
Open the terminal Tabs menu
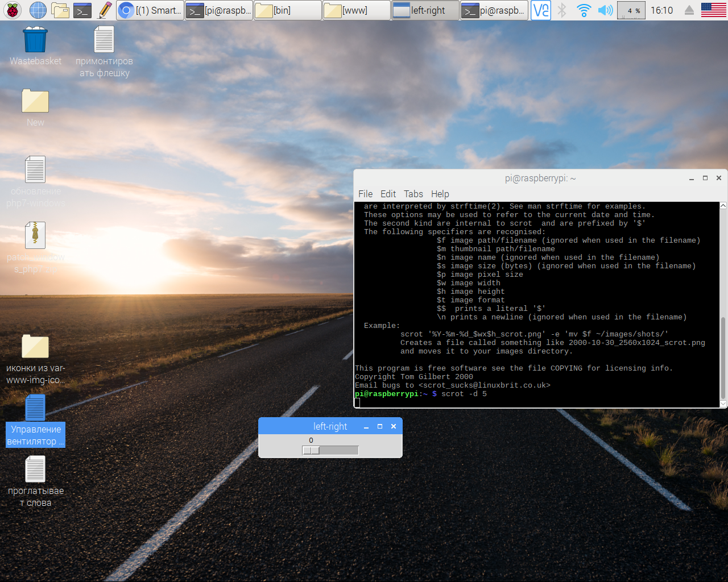tap(413, 194)
